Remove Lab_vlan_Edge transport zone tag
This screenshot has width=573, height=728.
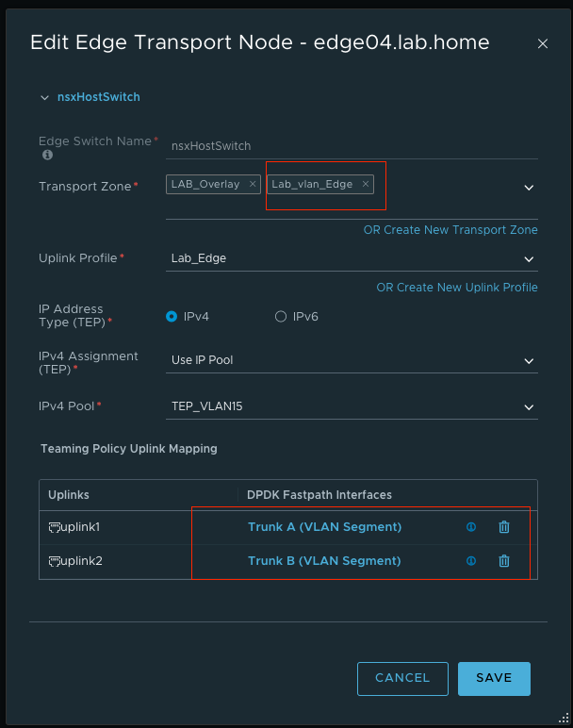pyautogui.click(x=366, y=185)
